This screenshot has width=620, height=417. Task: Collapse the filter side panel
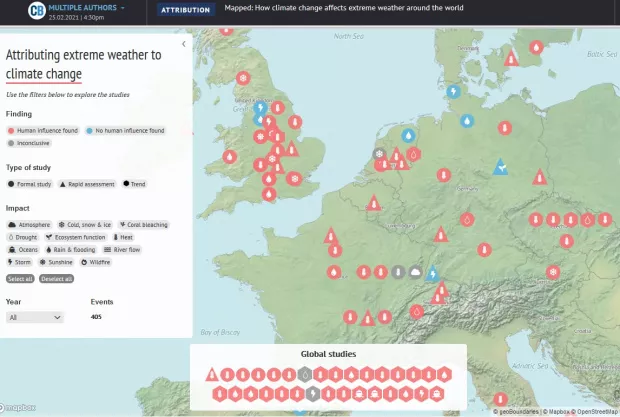pos(183,45)
